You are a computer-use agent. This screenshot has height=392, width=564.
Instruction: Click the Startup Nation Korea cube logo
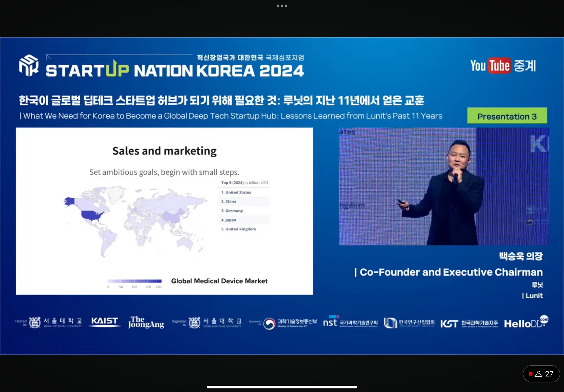[29, 65]
